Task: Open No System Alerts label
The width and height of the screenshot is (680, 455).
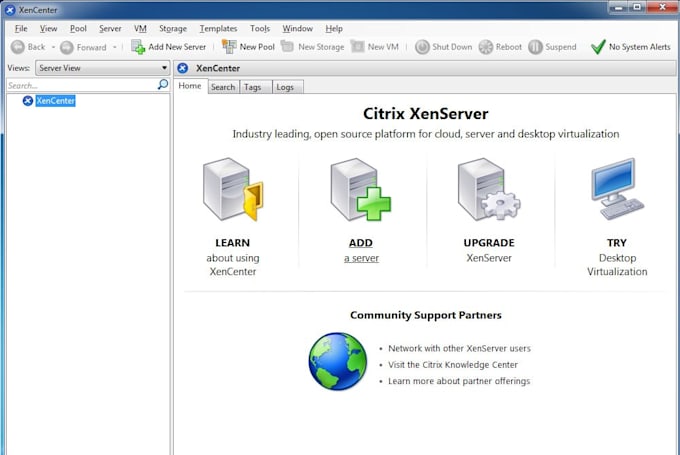Action: 639,47
